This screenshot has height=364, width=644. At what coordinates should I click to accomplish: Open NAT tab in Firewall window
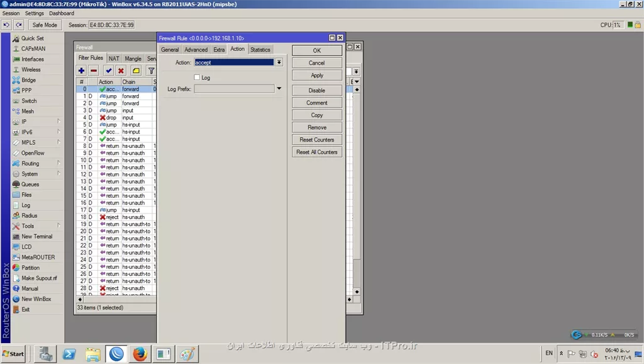[x=114, y=59]
